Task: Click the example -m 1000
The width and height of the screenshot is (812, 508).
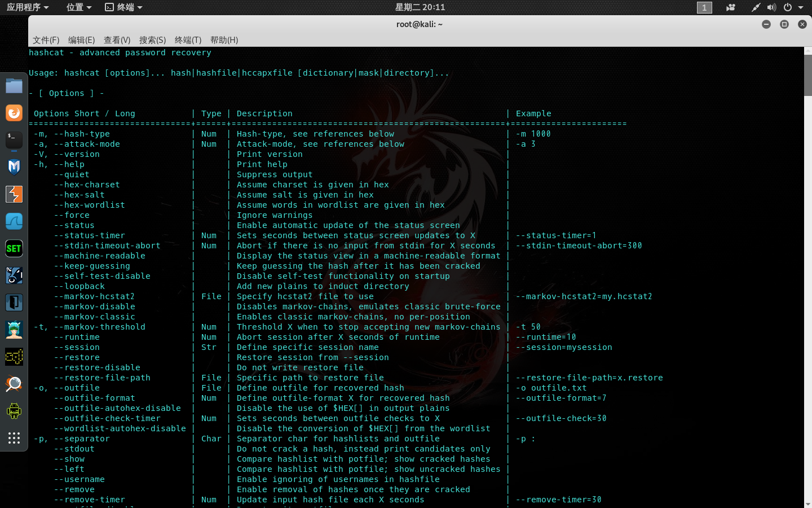Action: (x=533, y=134)
